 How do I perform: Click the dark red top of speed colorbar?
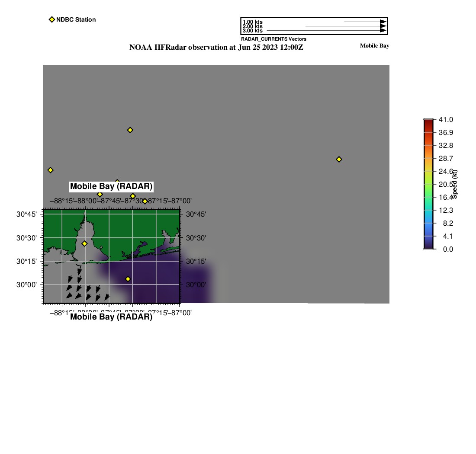[x=428, y=122]
